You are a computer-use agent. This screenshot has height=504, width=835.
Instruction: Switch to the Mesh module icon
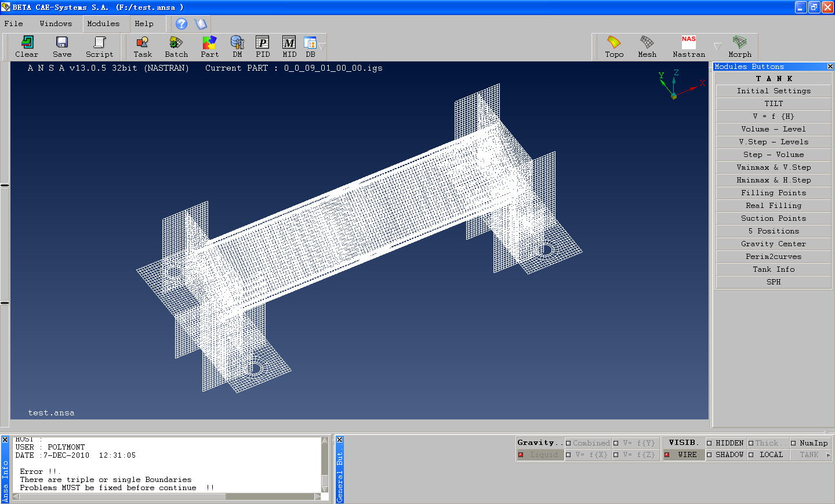click(647, 46)
